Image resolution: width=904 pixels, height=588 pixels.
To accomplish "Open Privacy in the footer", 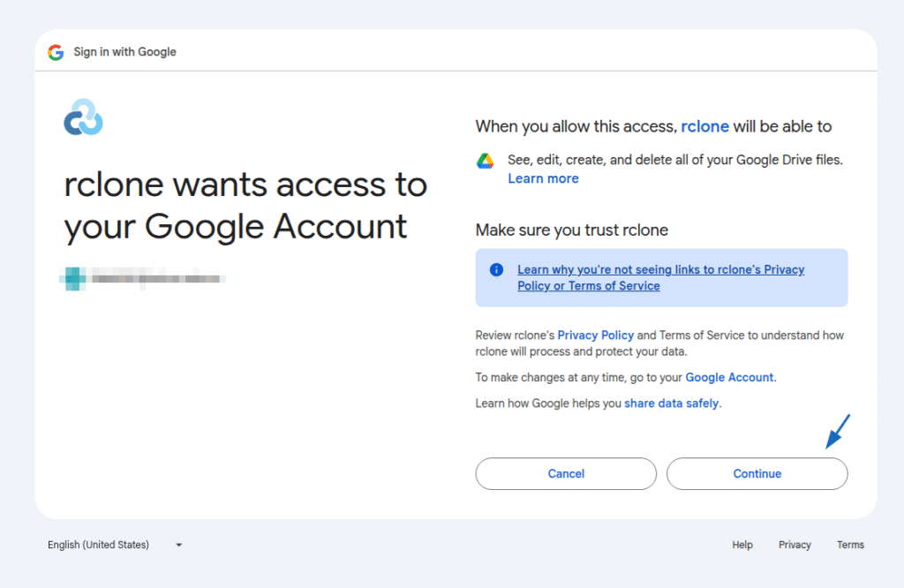I will tap(795, 545).
